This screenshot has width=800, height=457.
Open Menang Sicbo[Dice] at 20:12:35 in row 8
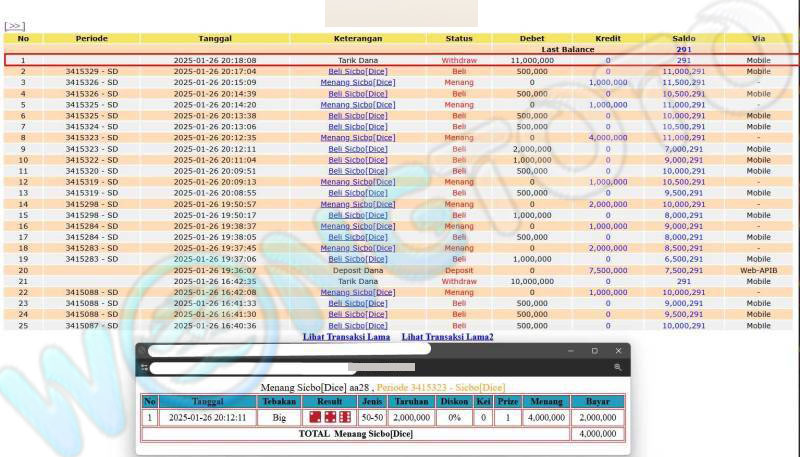pyautogui.click(x=358, y=137)
